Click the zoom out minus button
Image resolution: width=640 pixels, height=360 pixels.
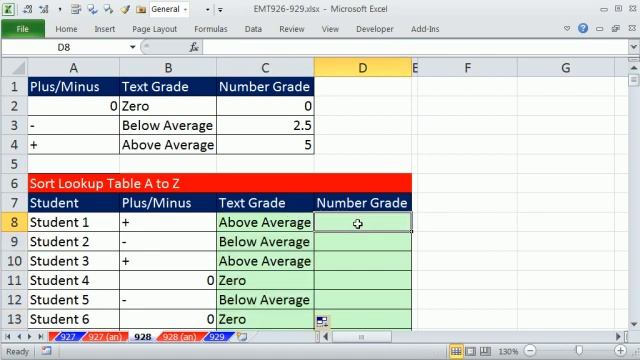point(530,351)
